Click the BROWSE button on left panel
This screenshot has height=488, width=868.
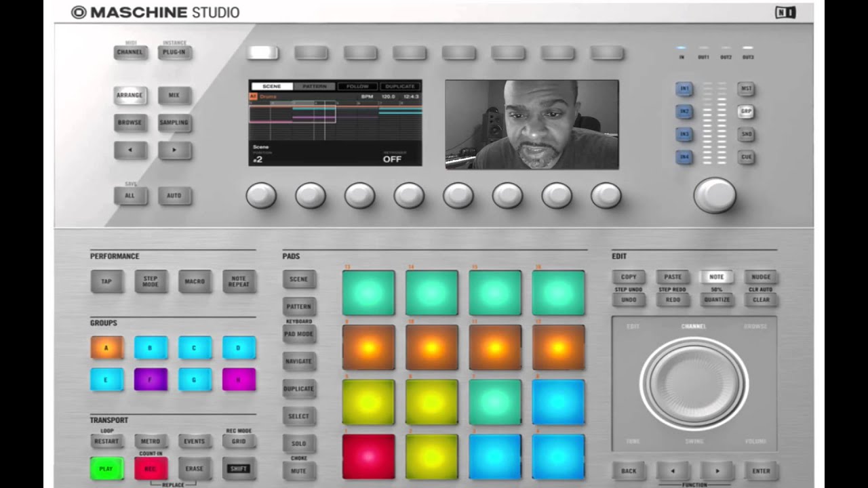[x=130, y=123]
